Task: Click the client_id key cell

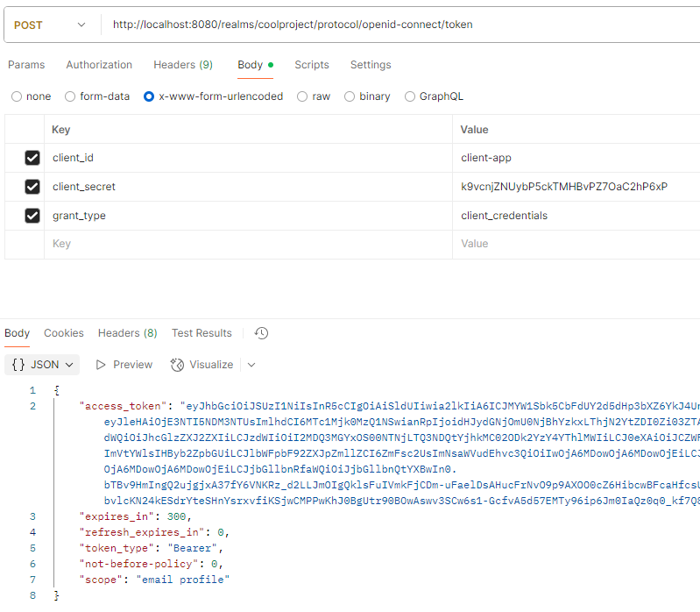Action: 248,158
